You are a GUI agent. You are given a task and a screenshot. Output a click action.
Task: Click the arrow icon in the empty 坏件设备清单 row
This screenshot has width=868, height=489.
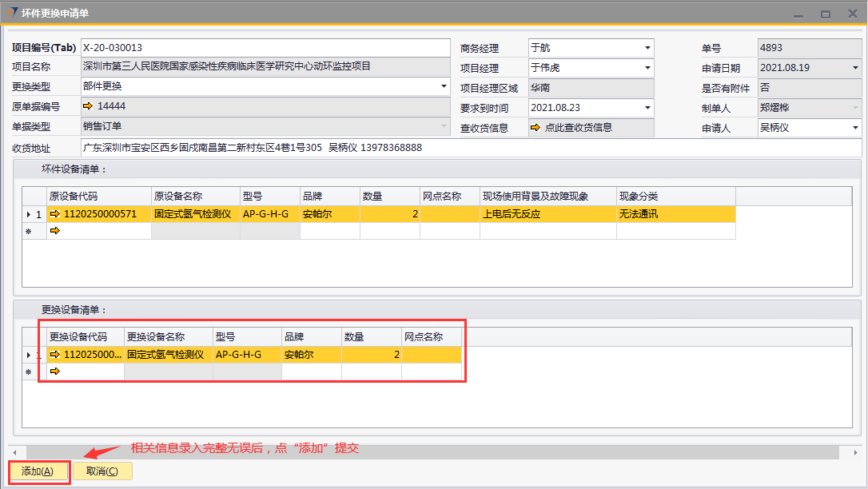pos(54,231)
